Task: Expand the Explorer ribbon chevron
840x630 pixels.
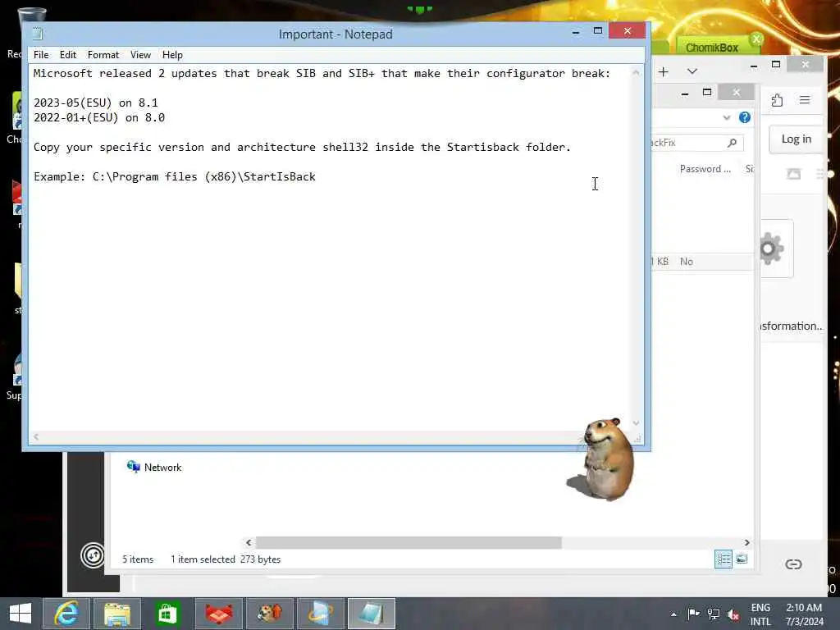Action: tap(727, 117)
